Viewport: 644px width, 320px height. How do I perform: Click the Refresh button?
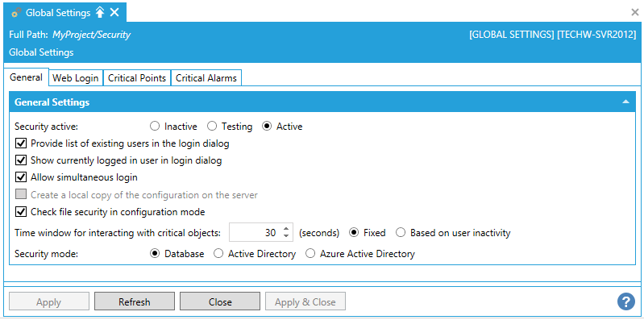point(135,302)
